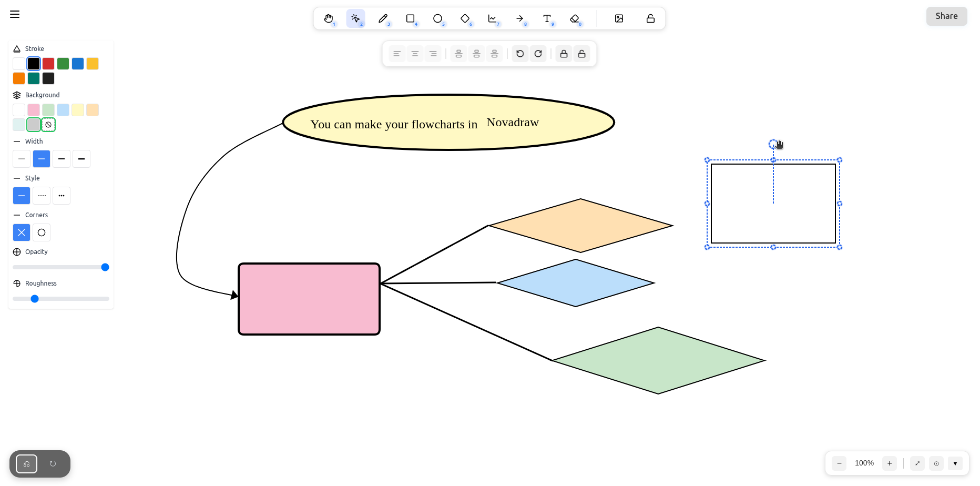The image size is (980, 486).
Task: Align selected objects to center horizontally
Action: [x=415, y=54]
